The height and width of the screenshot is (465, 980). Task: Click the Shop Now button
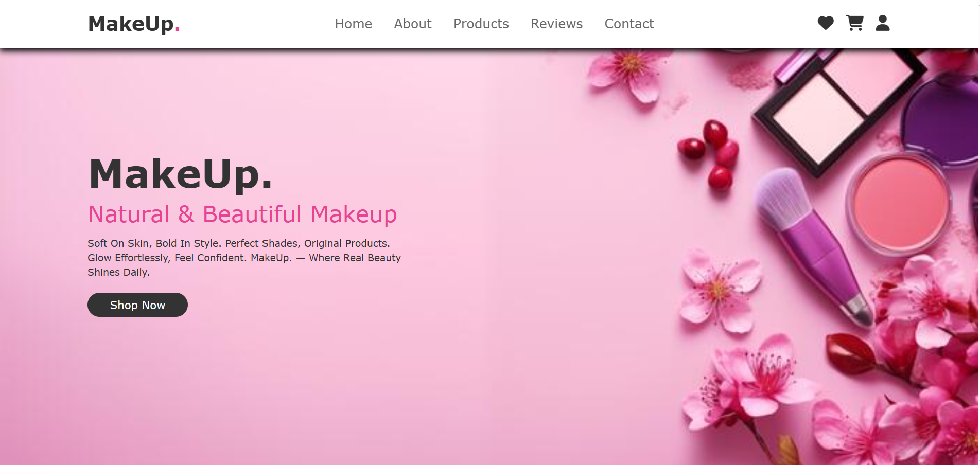pyautogui.click(x=137, y=305)
